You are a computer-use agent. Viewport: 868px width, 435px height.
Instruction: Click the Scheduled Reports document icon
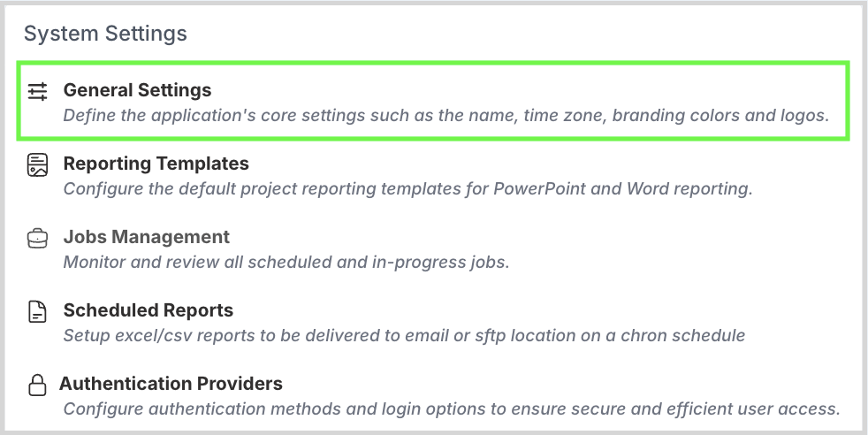[37, 311]
